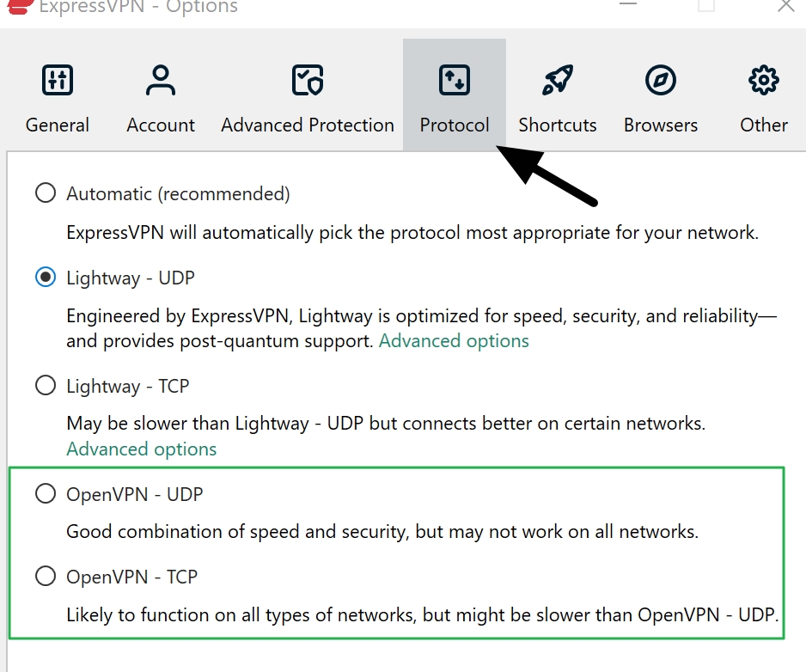Image resolution: width=806 pixels, height=672 pixels.
Task: Switch to the Account tab
Action: tap(160, 125)
